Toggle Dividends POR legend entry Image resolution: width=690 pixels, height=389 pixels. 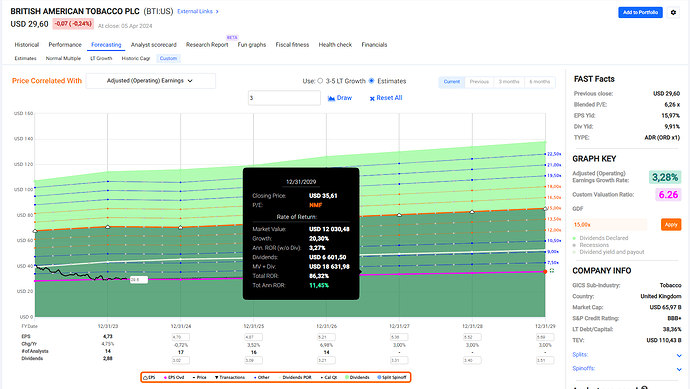pyautogui.click(x=296, y=378)
